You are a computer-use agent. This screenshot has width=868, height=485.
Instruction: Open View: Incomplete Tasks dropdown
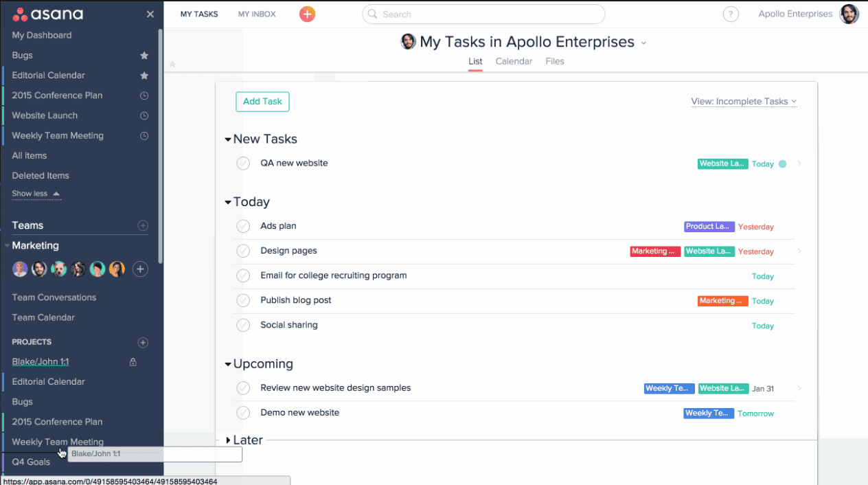[x=744, y=102]
